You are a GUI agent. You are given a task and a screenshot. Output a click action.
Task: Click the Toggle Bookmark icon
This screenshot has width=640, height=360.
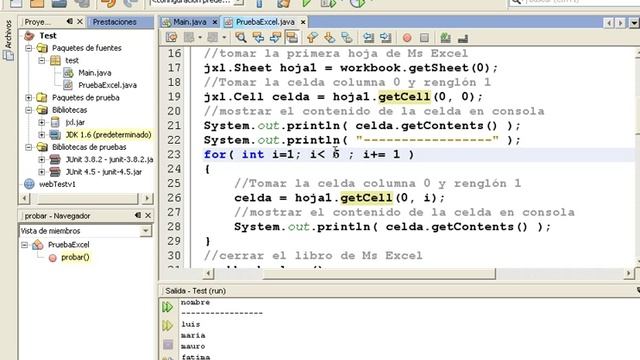coord(347,38)
